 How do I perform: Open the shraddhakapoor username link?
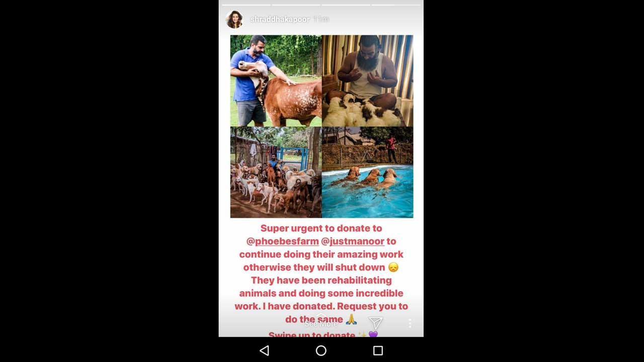[x=280, y=19]
